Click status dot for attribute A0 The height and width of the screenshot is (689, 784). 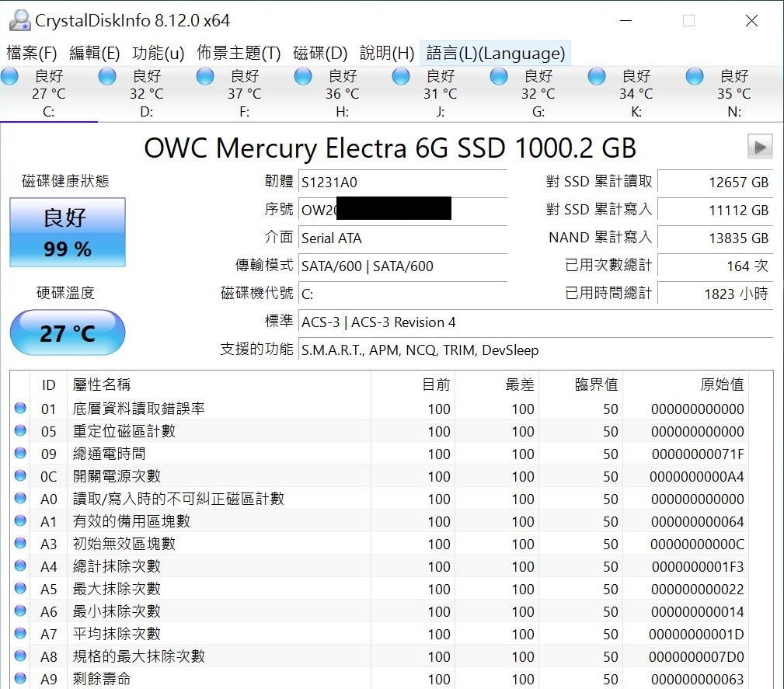(20, 498)
